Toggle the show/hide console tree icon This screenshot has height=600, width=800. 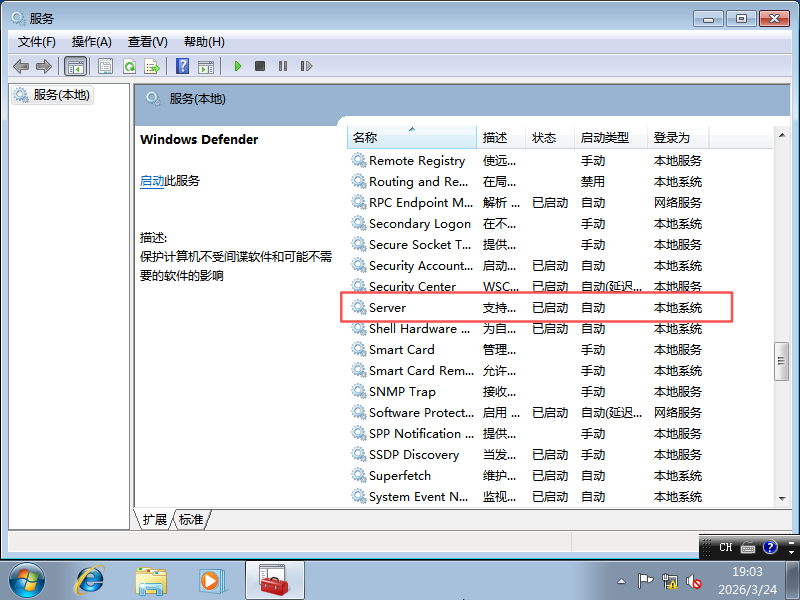point(76,66)
